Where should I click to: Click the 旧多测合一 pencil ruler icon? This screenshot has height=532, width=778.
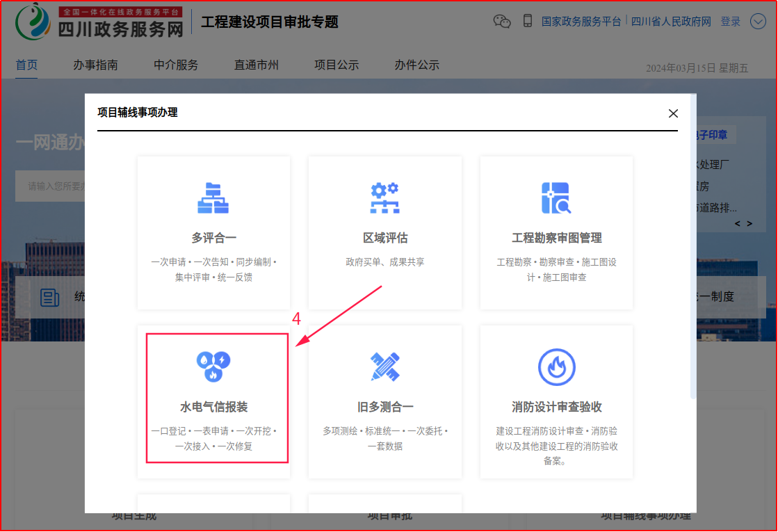(384, 366)
